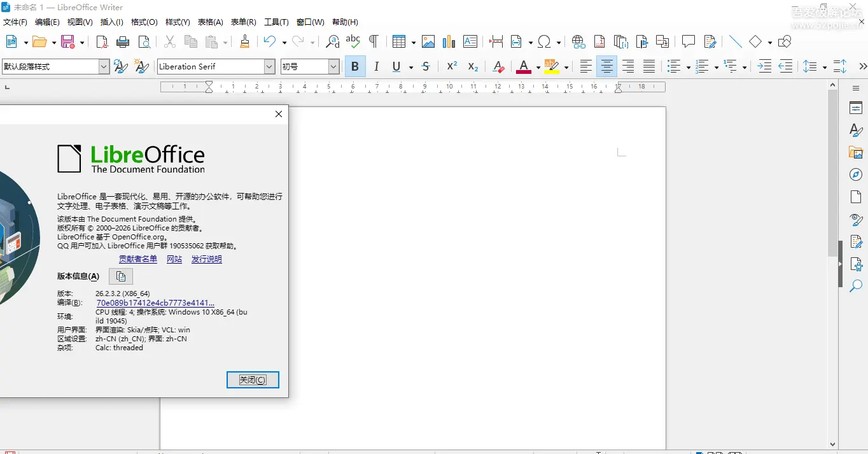Click the Omega special character icon
This screenshot has width=868, height=454.
[544, 42]
